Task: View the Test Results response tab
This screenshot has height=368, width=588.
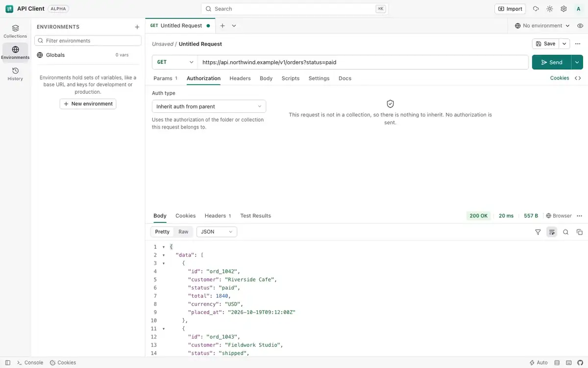Action: point(255,216)
